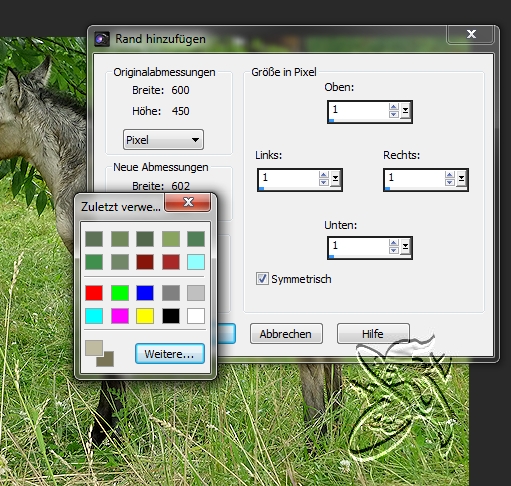Select the black color swatch

[x=171, y=316]
